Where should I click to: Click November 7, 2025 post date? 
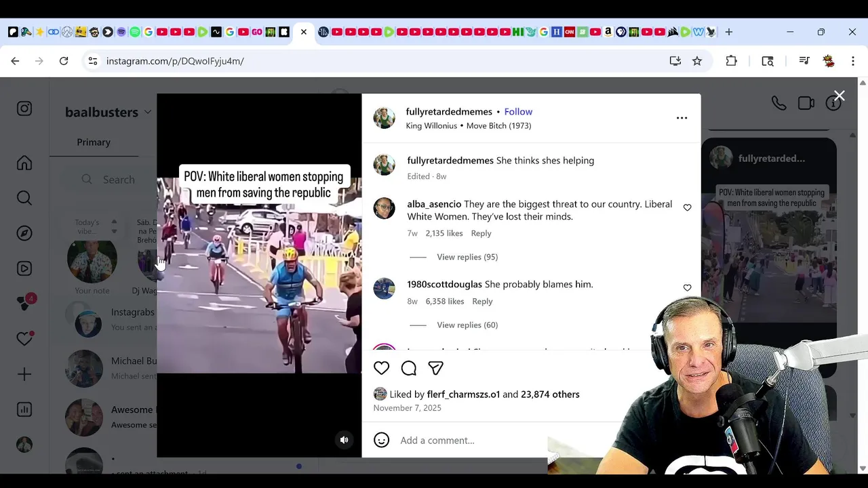[x=407, y=408]
